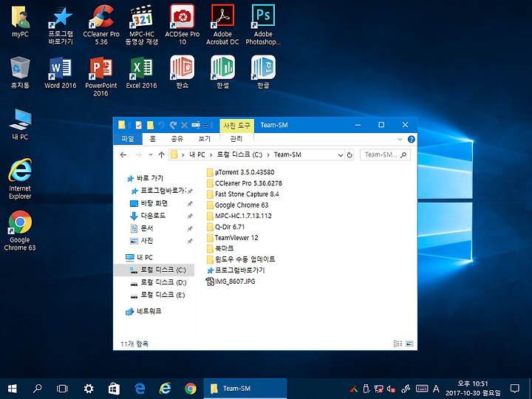This screenshot has height=399, width=532.
Task: Open Task View on the taskbar
Action: 62,389
